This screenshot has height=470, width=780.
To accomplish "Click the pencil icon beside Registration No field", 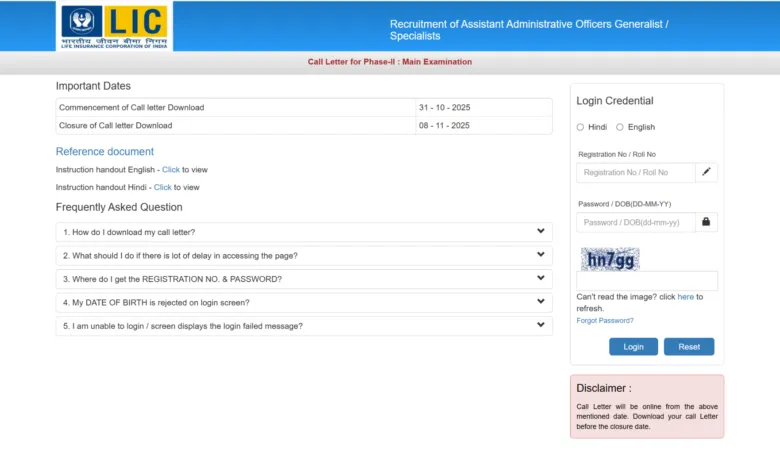I will click(x=706, y=172).
